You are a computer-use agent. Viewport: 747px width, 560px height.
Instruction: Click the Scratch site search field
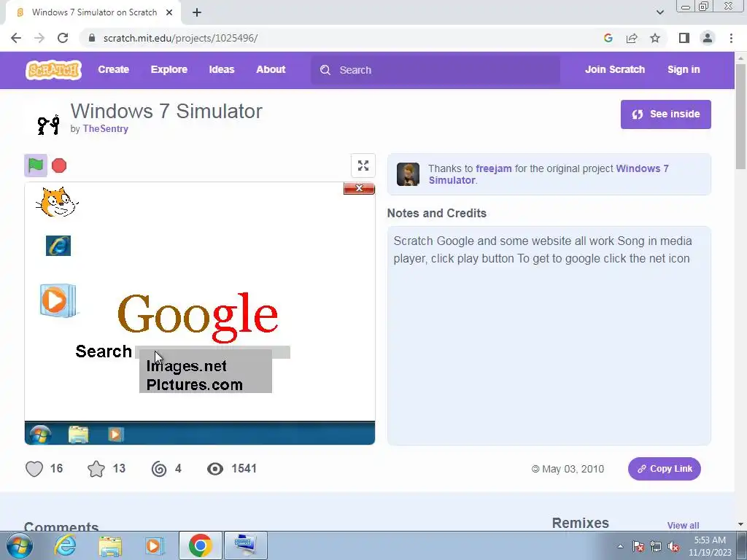[436, 70]
